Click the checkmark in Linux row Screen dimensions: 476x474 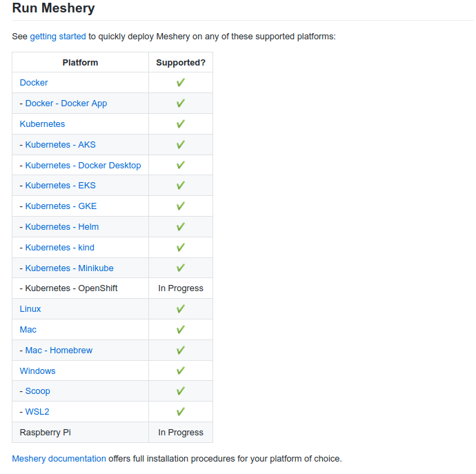click(x=181, y=309)
